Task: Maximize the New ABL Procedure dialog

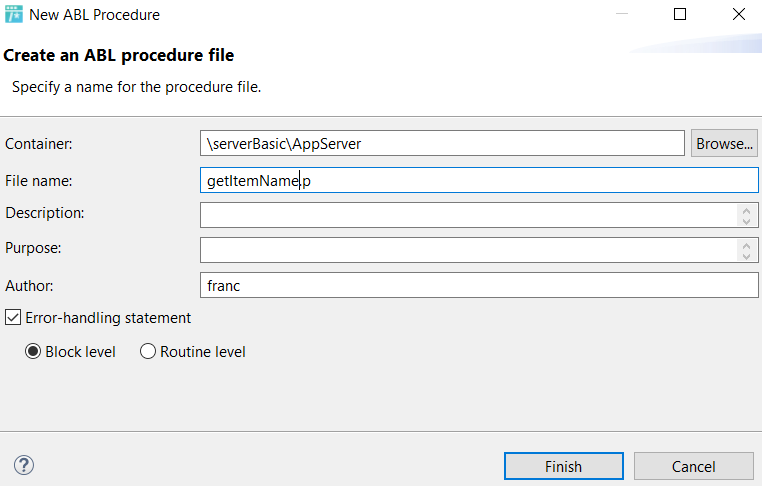Action: 680,14
